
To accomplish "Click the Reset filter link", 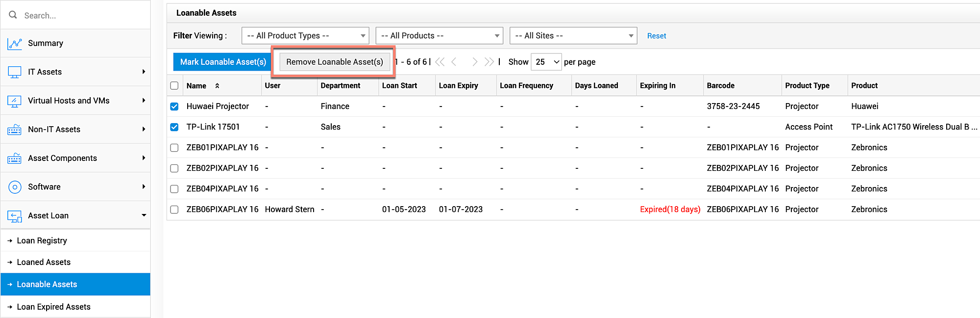I will pyautogui.click(x=657, y=36).
